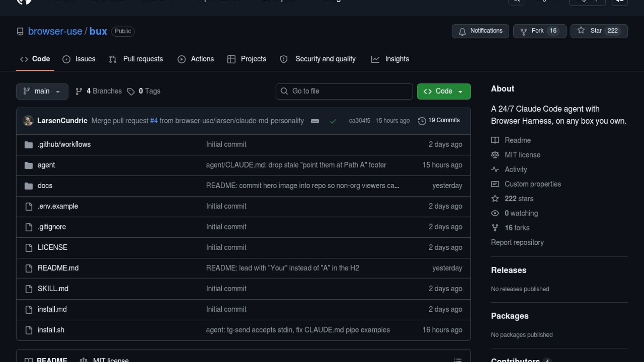Screen dimensions: 644x362
Task: Open the main branch dropdown
Action: [42, 91]
